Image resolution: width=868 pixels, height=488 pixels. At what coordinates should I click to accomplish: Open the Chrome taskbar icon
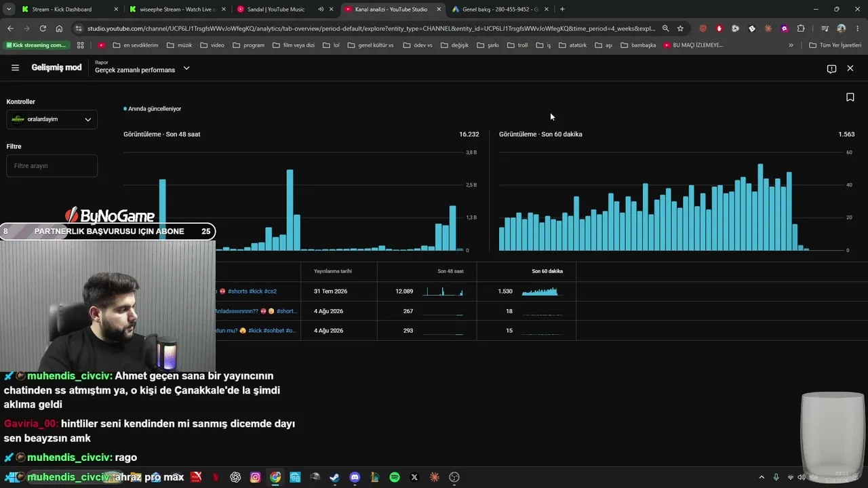275,477
